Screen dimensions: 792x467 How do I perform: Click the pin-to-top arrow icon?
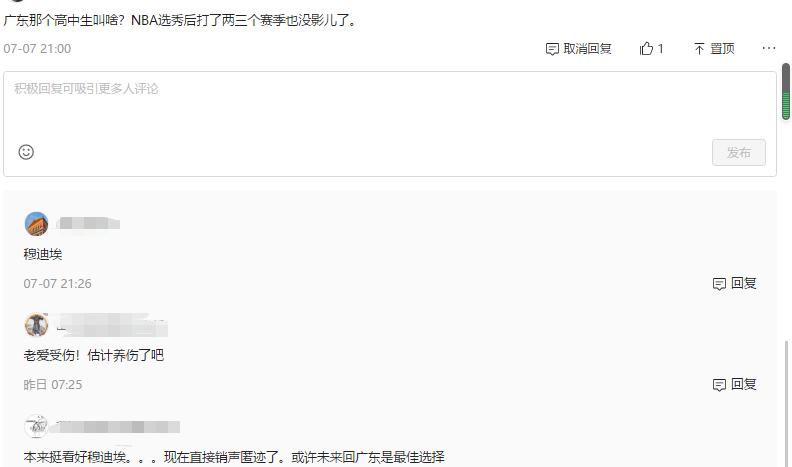699,48
